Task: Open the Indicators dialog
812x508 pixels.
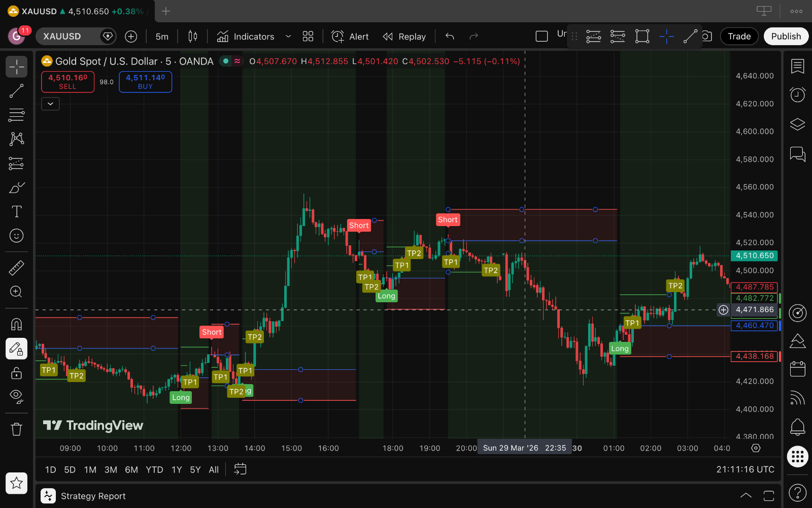Action: [246, 37]
